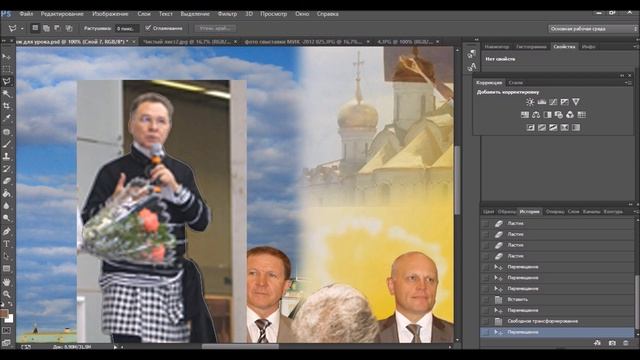Select the Zoom tool in the toolbox
640x360 pixels.
tap(7, 294)
